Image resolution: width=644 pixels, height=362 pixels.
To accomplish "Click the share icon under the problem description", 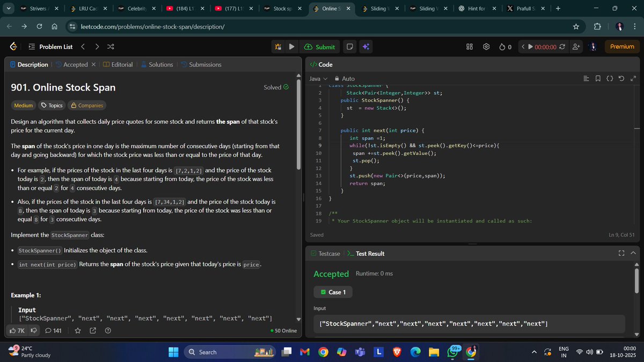I will [93, 331].
